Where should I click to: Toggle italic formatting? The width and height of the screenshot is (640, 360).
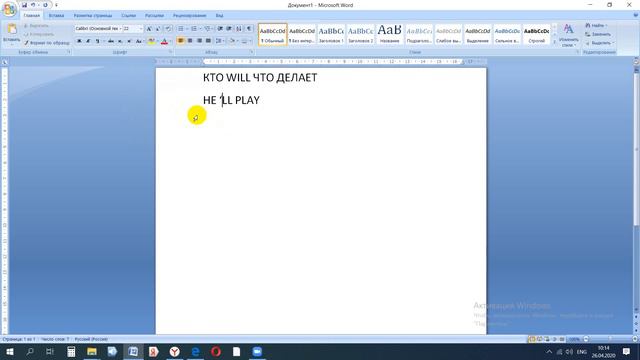[x=88, y=41]
